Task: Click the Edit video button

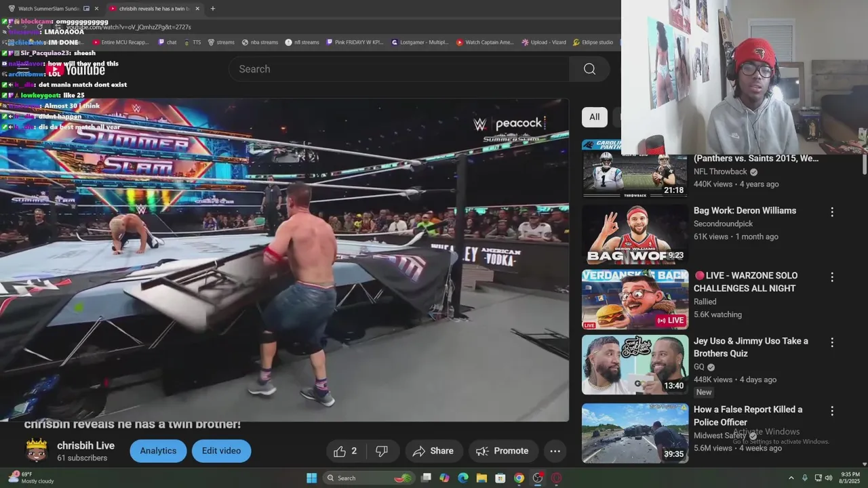Action: (221, 451)
